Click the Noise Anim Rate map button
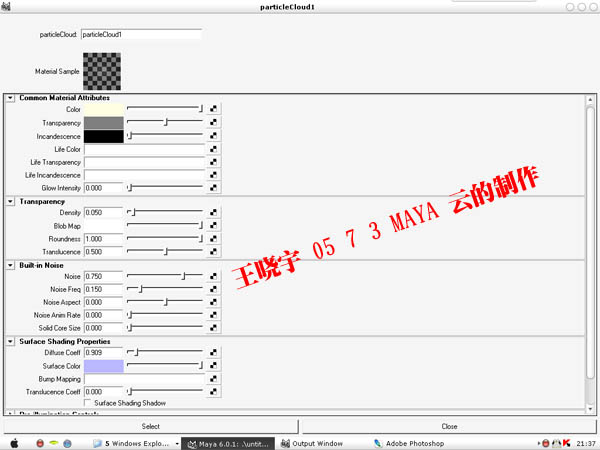 pyautogui.click(x=214, y=315)
